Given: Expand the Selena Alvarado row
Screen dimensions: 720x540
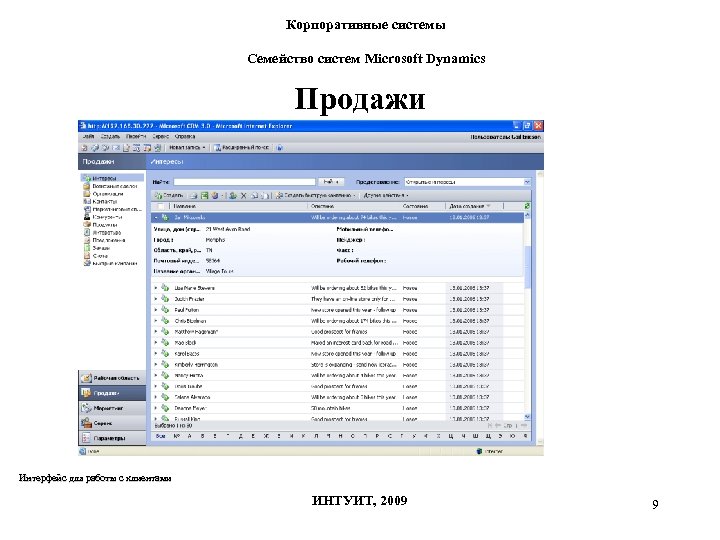Looking at the screenshot, I should point(156,397).
